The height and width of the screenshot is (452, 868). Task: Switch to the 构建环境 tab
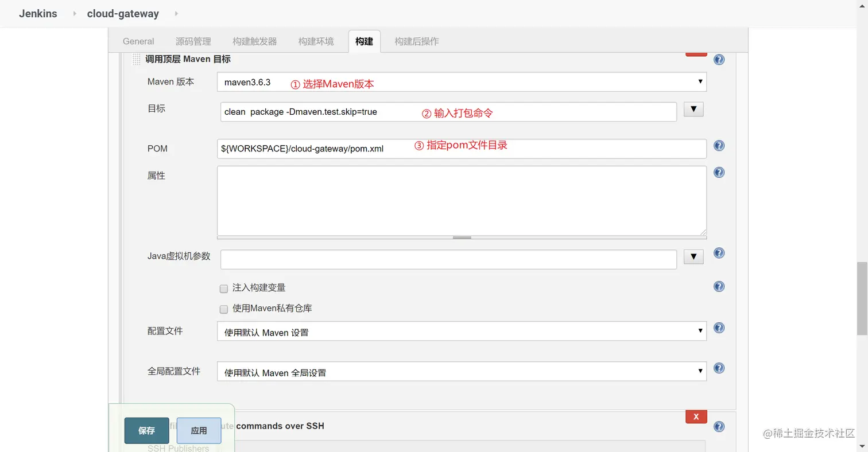(316, 41)
